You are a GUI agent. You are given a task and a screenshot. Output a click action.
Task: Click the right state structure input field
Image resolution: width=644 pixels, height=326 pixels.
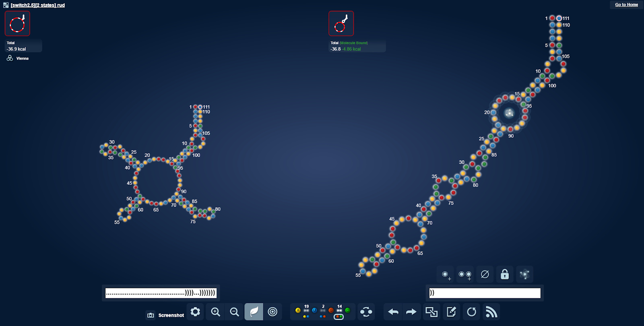click(485, 293)
